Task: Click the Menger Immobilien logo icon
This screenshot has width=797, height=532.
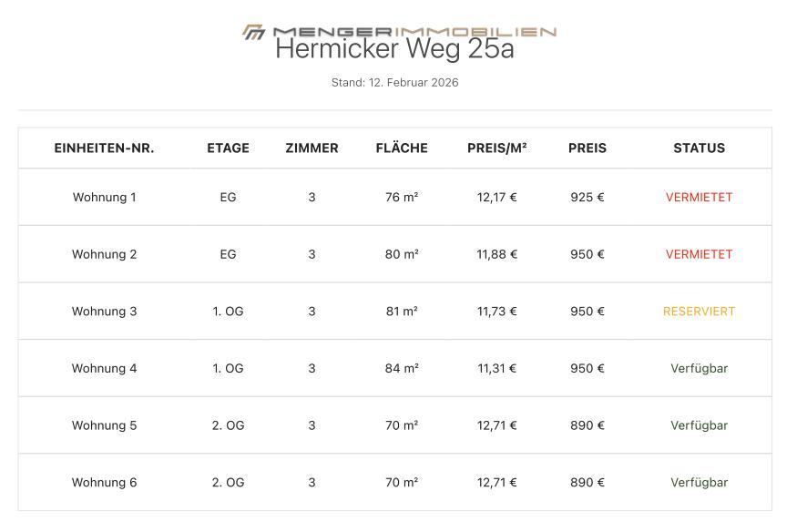Action: coord(253,32)
